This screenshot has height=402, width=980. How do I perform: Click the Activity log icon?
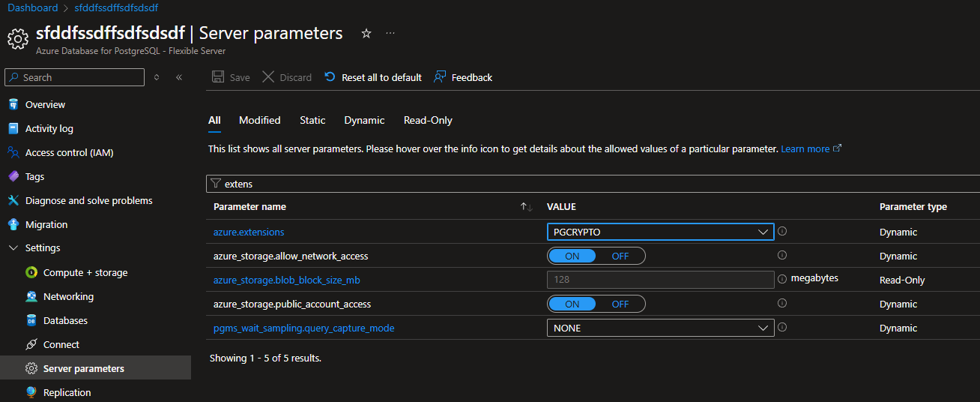(13, 128)
